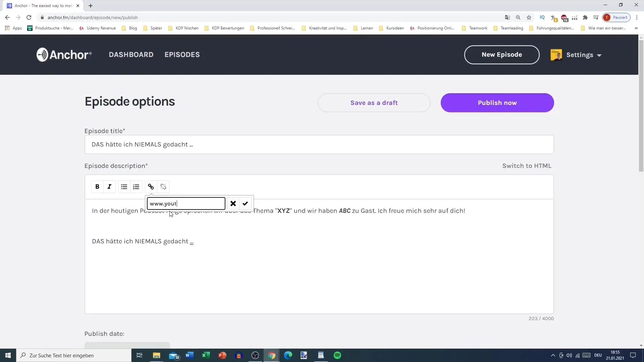644x362 pixels.
Task: Click the Bold formatting icon
Action: pyautogui.click(x=97, y=186)
